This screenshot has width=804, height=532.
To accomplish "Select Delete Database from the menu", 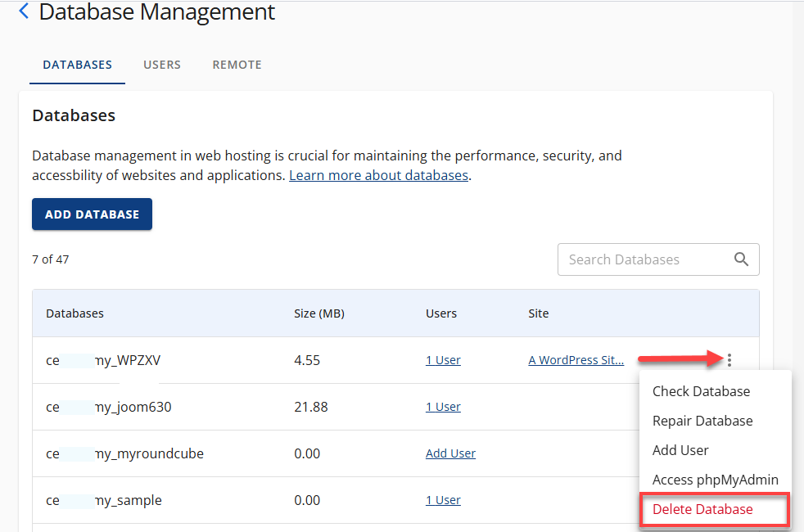I will 702,508.
